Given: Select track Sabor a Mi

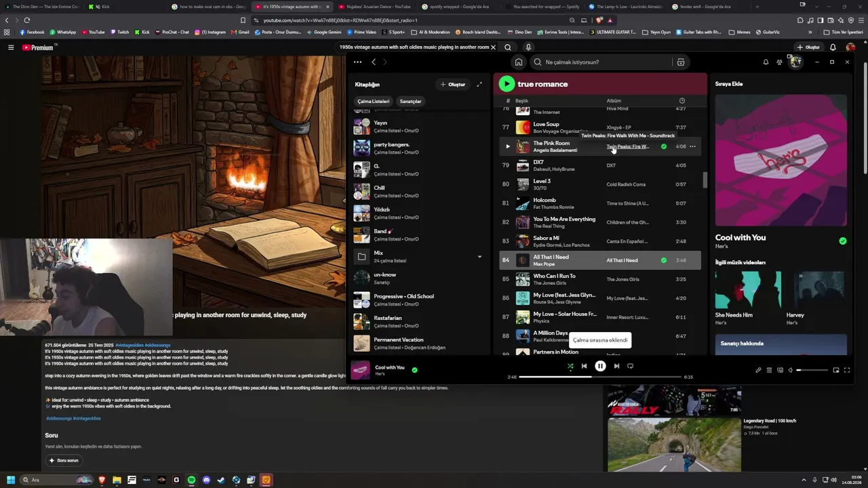Looking at the screenshot, I should 600,241.
